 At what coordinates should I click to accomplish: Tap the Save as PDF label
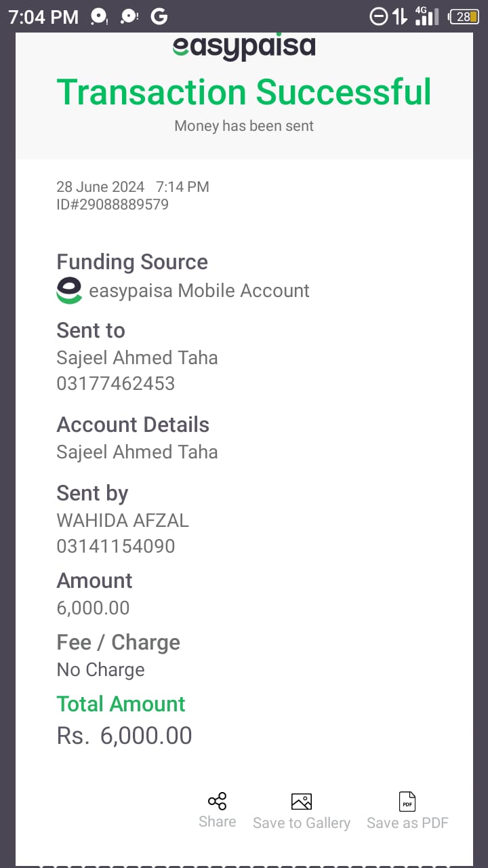coord(407,823)
